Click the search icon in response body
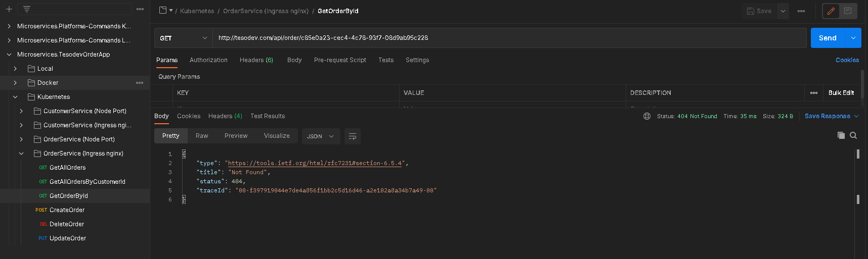This screenshot has width=868, height=259. coord(853,135)
